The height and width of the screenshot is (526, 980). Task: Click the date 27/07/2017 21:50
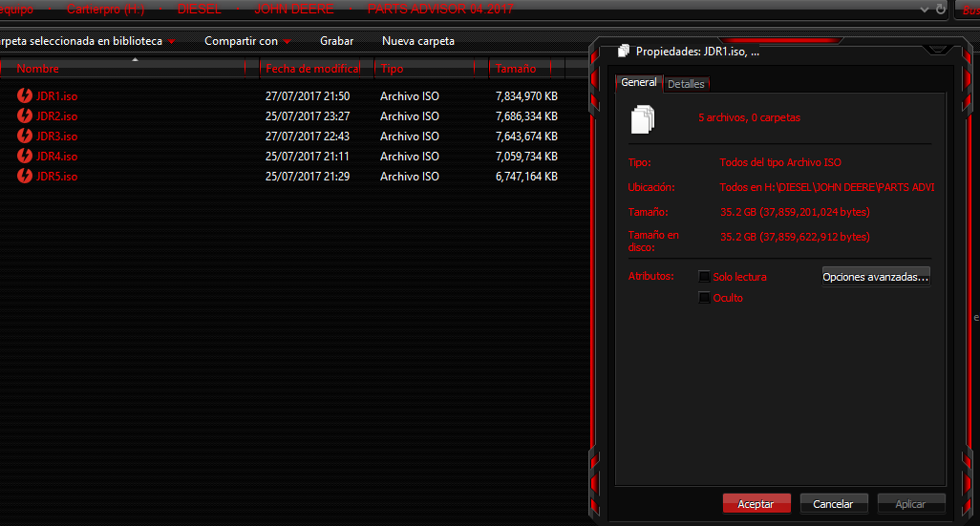308,96
